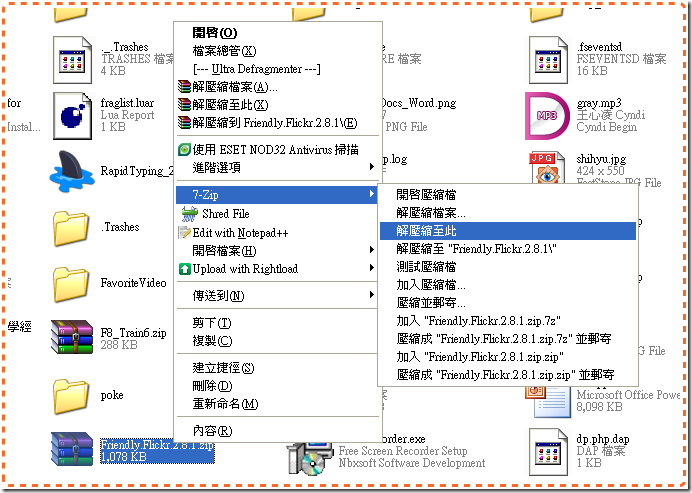Expand the Upload with Rightload submenu arrow
692x493 pixels.
click(x=372, y=268)
